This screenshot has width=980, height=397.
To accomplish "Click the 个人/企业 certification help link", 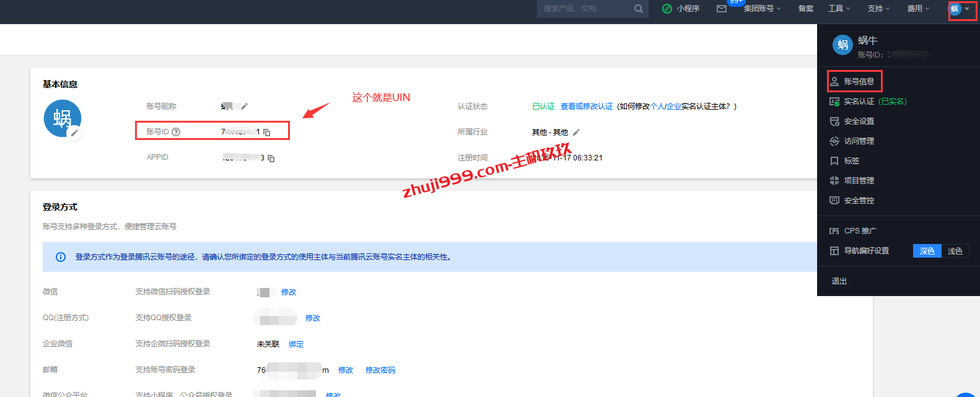I will click(x=665, y=107).
